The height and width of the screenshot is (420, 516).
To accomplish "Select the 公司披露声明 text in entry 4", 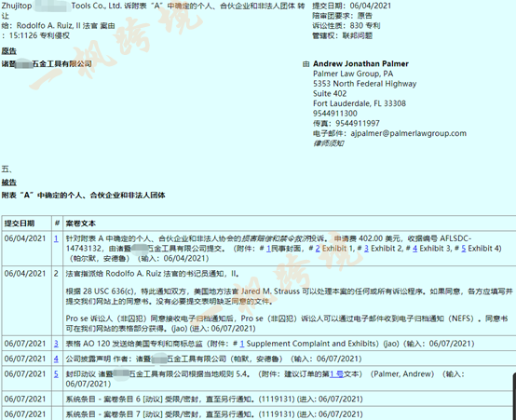I will pyautogui.click(x=88, y=359).
